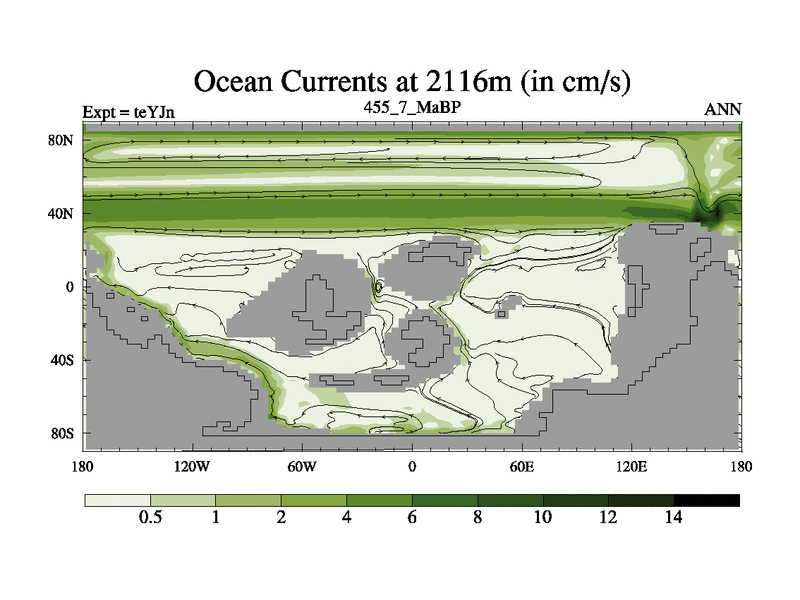The width and height of the screenshot is (800, 600).
Task: Pick the black colorbar swatch above 14
Action: pyautogui.click(x=706, y=499)
